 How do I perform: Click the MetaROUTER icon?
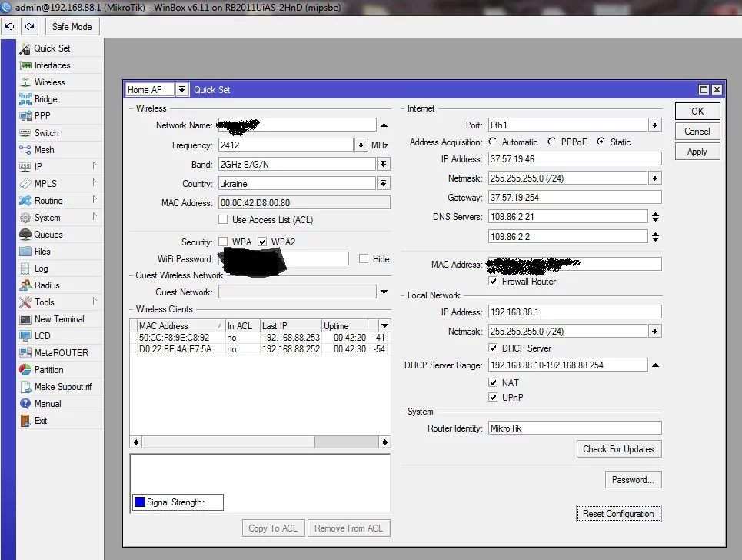click(25, 353)
